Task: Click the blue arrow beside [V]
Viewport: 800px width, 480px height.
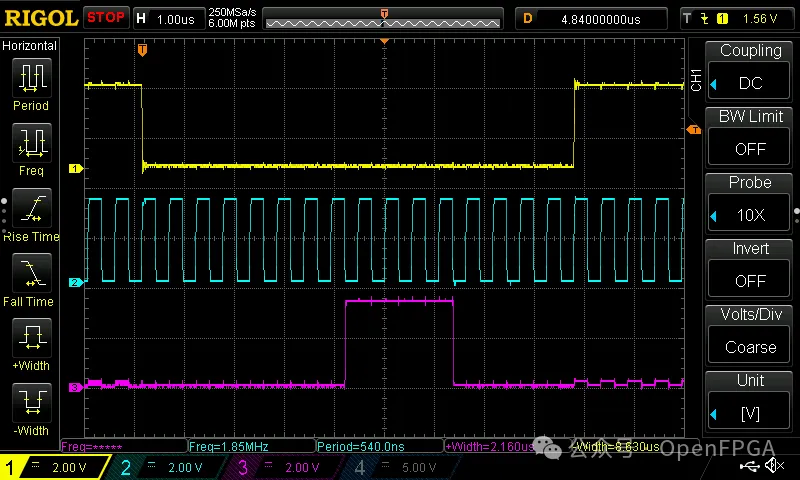Action: (714, 414)
